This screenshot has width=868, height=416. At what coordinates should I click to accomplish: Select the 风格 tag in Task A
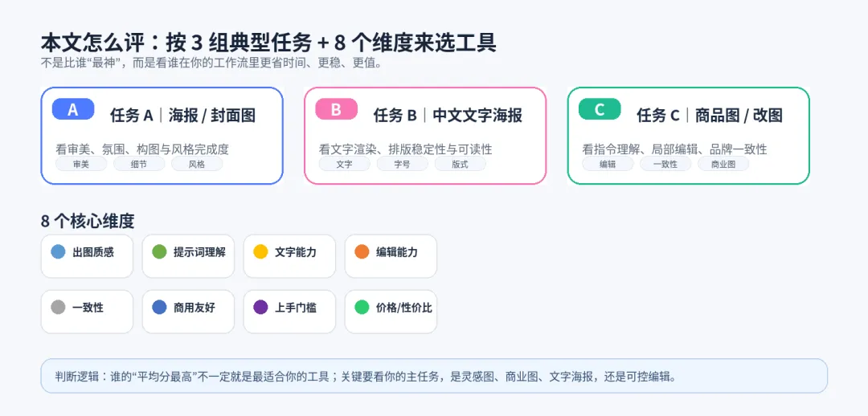(x=197, y=164)
